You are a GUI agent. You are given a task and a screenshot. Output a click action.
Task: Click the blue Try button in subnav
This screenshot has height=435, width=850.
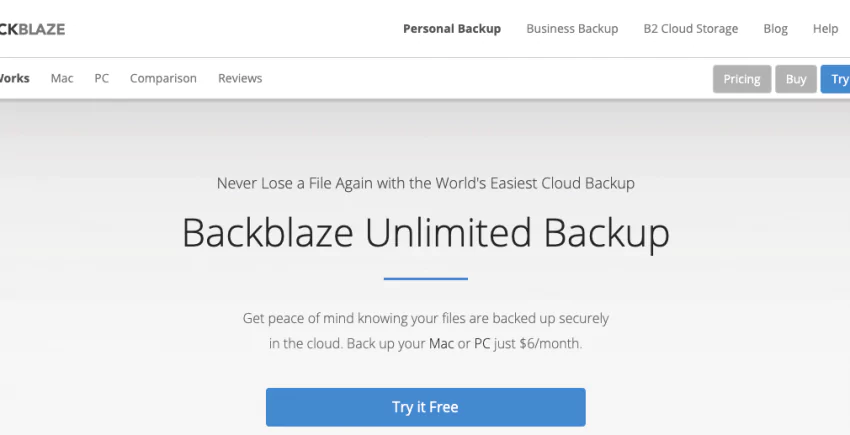(838, 79)
